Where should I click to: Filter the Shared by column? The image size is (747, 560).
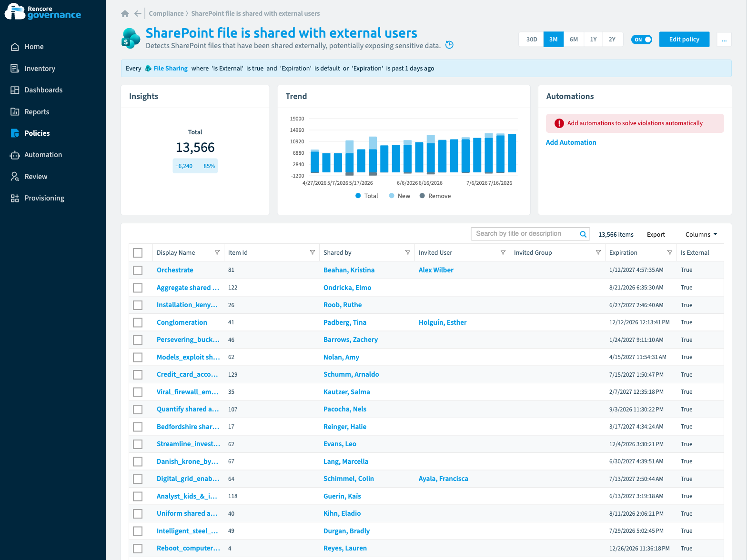408,252
